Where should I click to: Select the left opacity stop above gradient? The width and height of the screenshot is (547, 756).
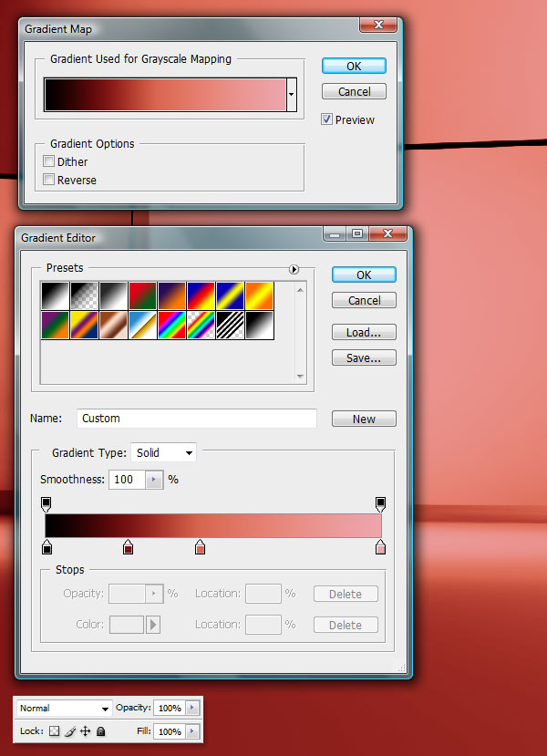(x=46, y=504)
